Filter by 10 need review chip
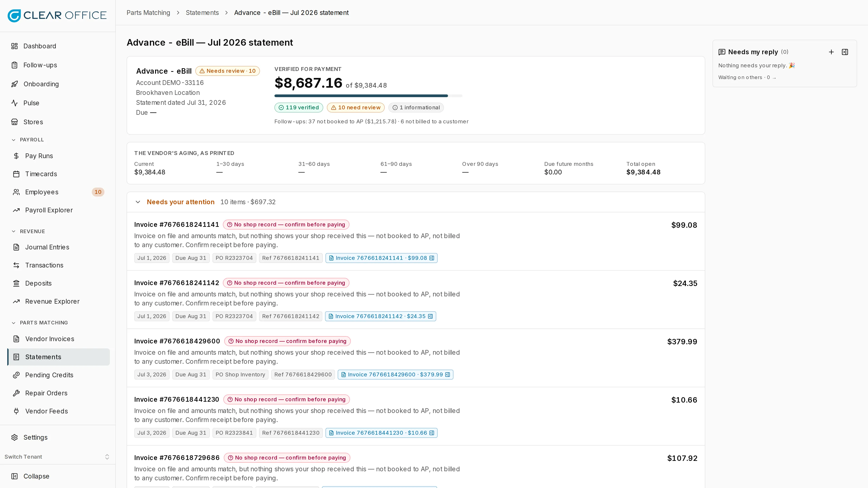 click(356, 108)
